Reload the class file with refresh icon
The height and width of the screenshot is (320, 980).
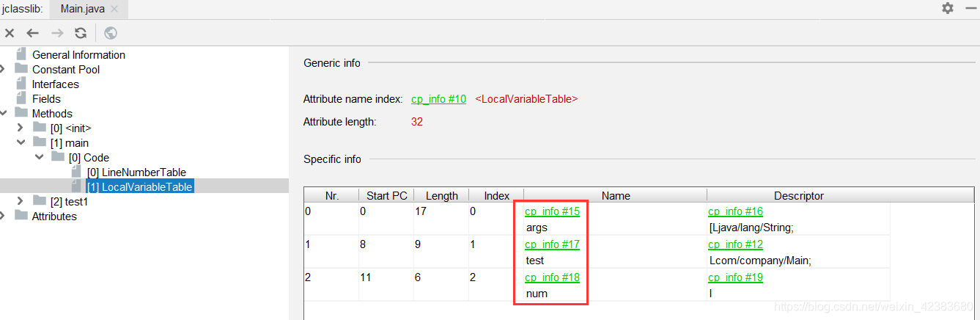(81, 33)
